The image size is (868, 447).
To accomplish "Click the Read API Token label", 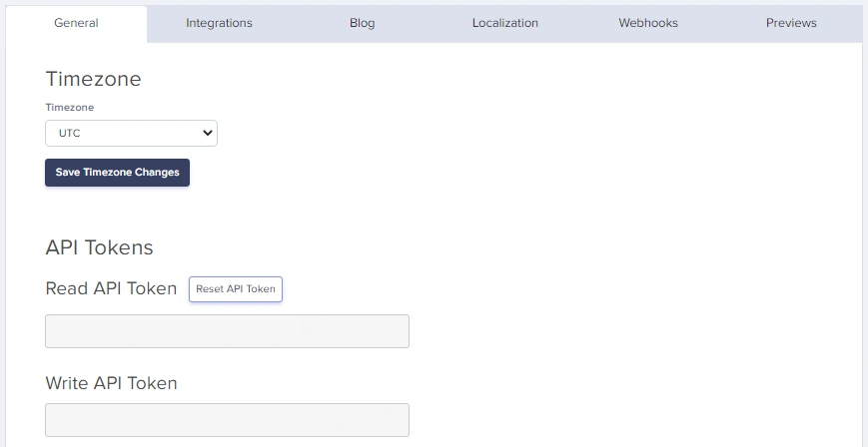I will click(111, 288).
